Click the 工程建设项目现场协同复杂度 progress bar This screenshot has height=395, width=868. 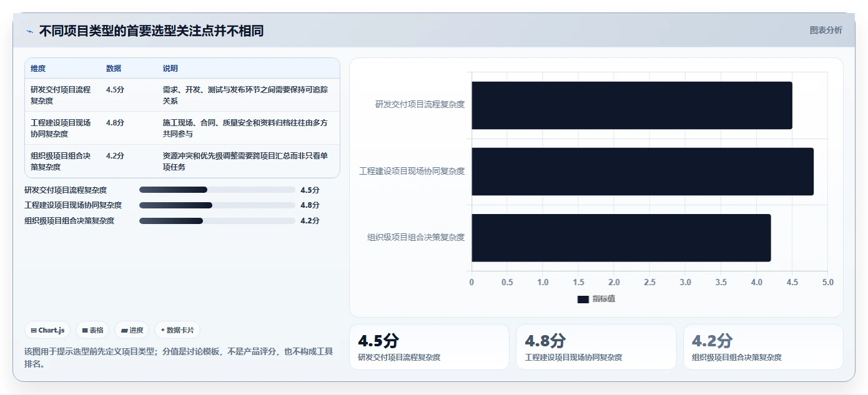(x=217, y=205)
